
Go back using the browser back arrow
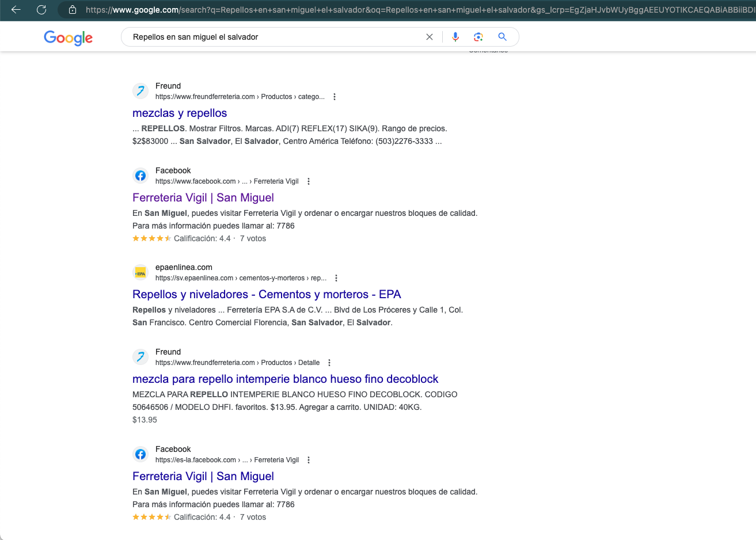pyautogui.click(x=16, y=10)
